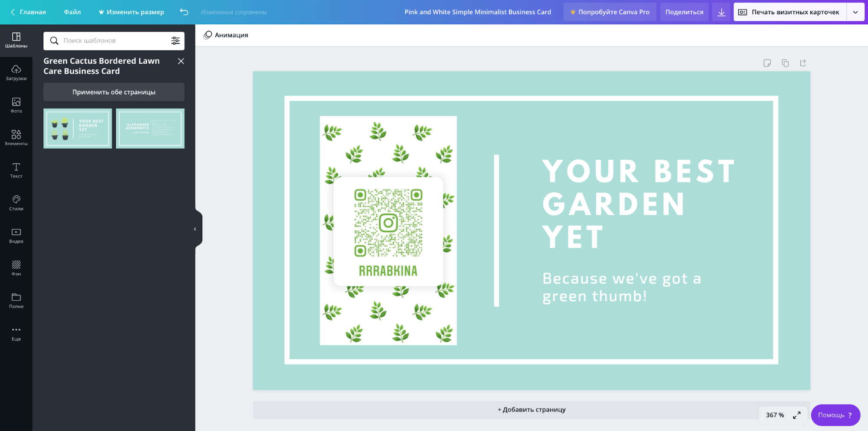Open the Фон background panel
This screenshot has height=431, width=868.
pyautogui.click(x=16, y=268)
